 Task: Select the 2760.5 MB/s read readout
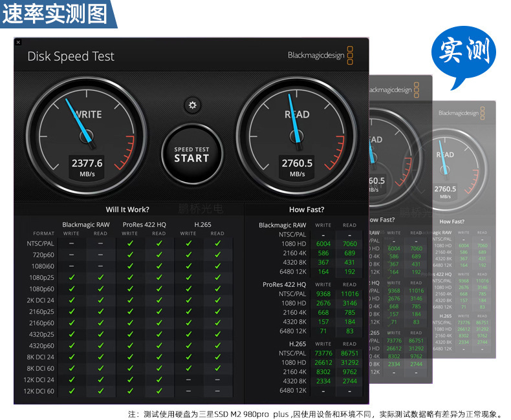click(297, 167)
